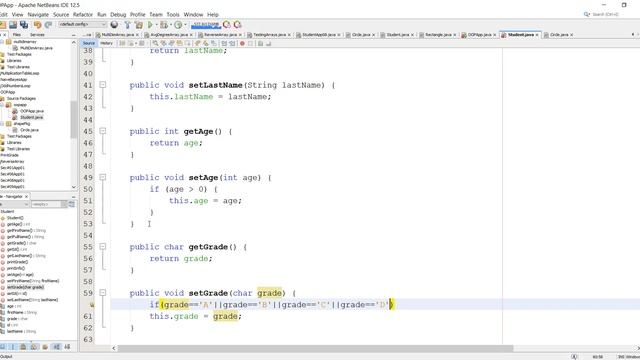Open the default config dropdown

[x=82, y=24]
